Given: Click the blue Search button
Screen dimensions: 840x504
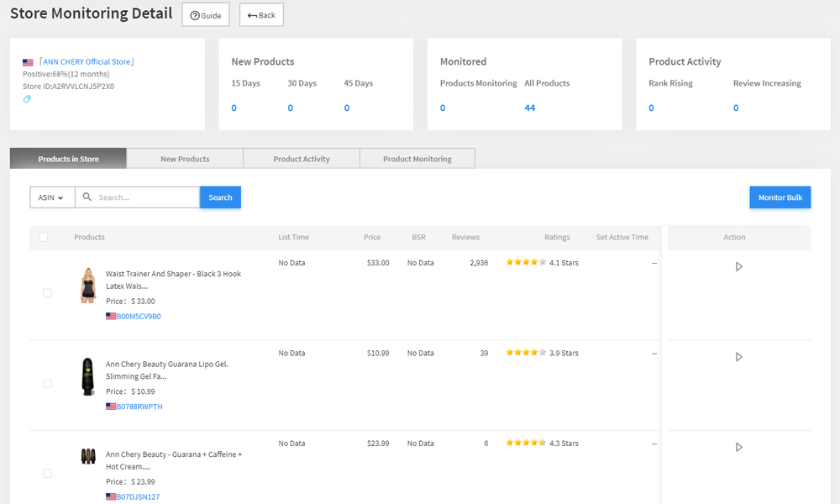Looking at the screenshot, I should click(x=220, y=197).
